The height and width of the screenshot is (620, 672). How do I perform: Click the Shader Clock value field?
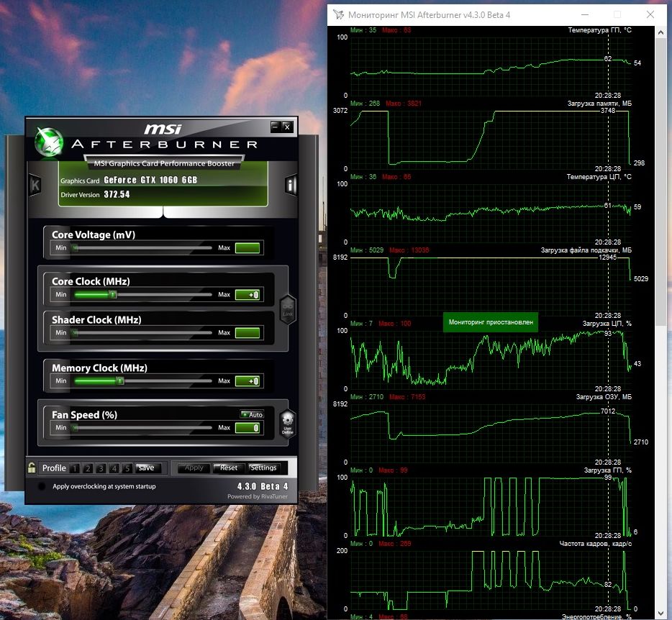point(248,333)
